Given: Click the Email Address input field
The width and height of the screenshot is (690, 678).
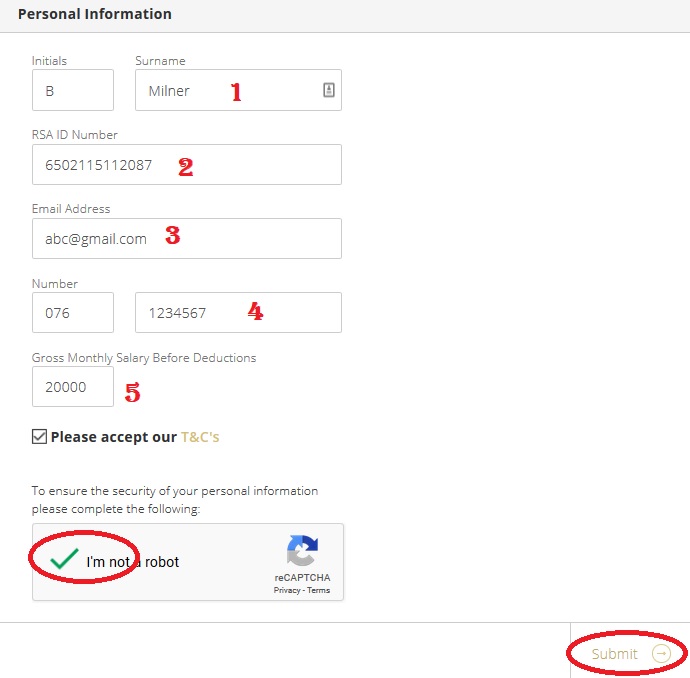Looking at the screenshot, I should coord(186,239).
